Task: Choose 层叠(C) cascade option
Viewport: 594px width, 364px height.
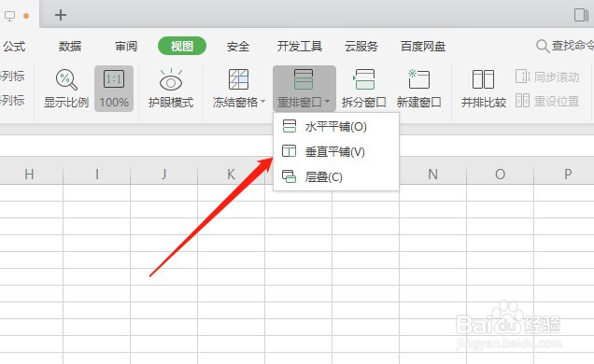Action: point(336,176)
